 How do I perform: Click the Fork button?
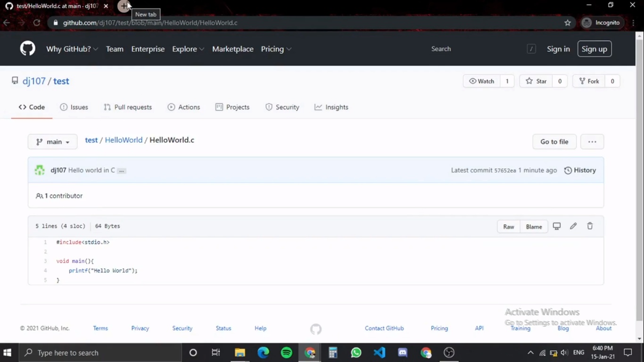click(x=589, y=81)
